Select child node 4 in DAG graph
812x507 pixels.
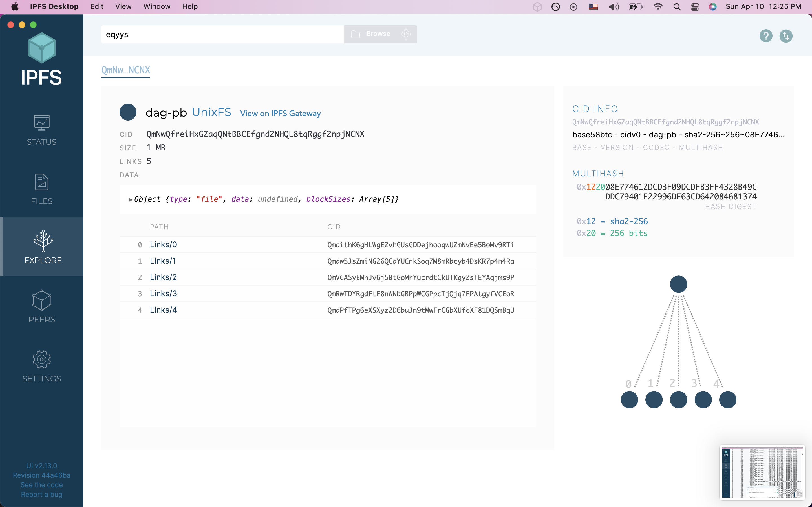(x=727, y=400)
